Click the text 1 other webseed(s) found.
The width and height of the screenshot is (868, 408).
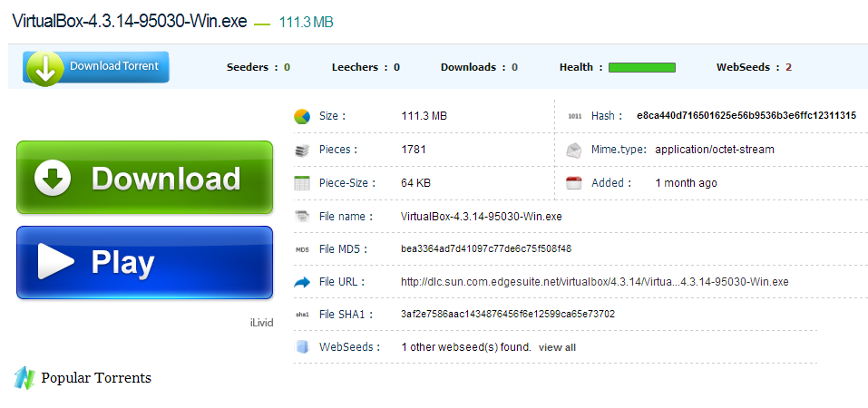tap(466, 347)
